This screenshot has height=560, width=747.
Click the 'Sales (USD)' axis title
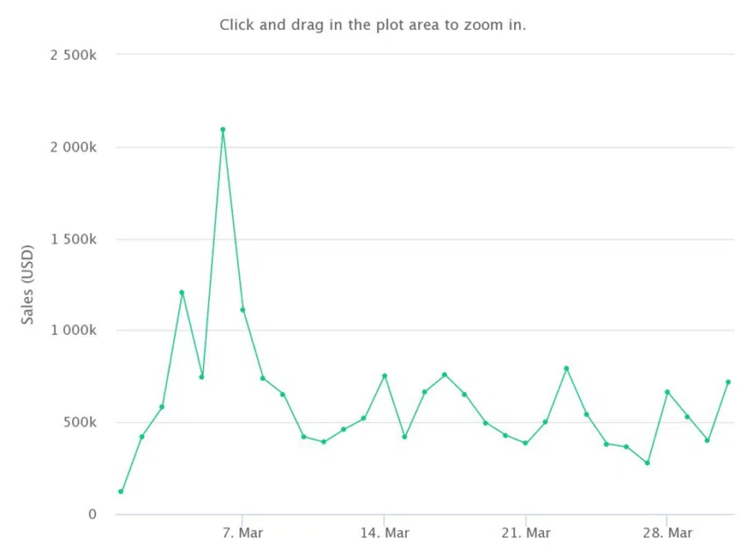coord(27,285)
